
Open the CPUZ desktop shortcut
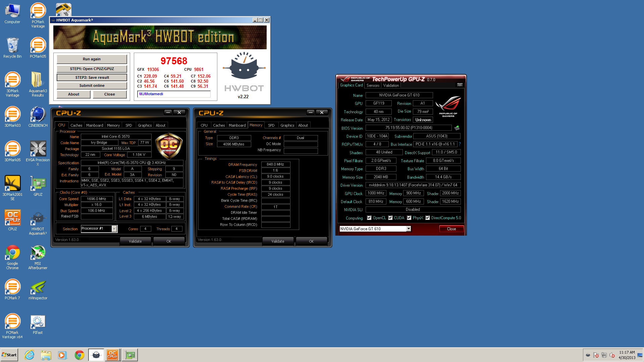click(12, 221)
